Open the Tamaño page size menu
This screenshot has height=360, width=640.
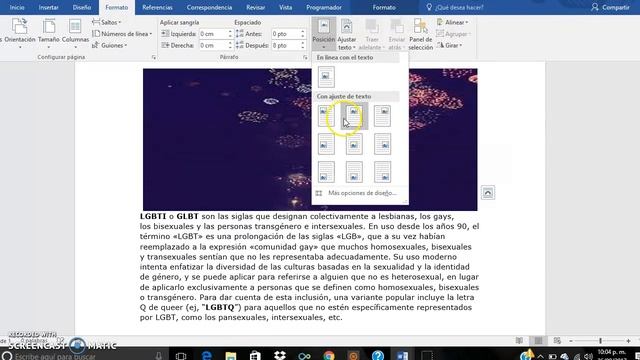point(49,33)
